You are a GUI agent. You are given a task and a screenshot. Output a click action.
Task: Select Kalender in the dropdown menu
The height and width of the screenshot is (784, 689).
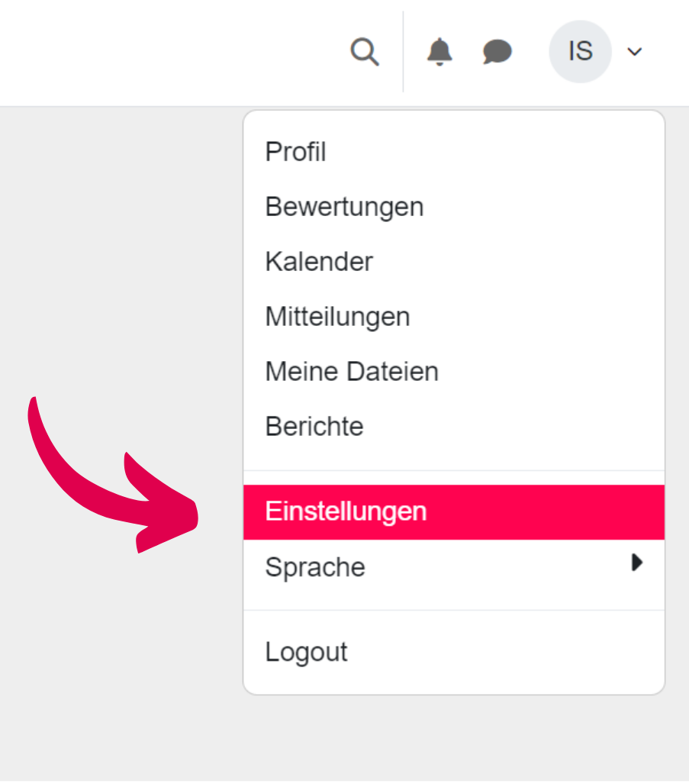point(319,261)
